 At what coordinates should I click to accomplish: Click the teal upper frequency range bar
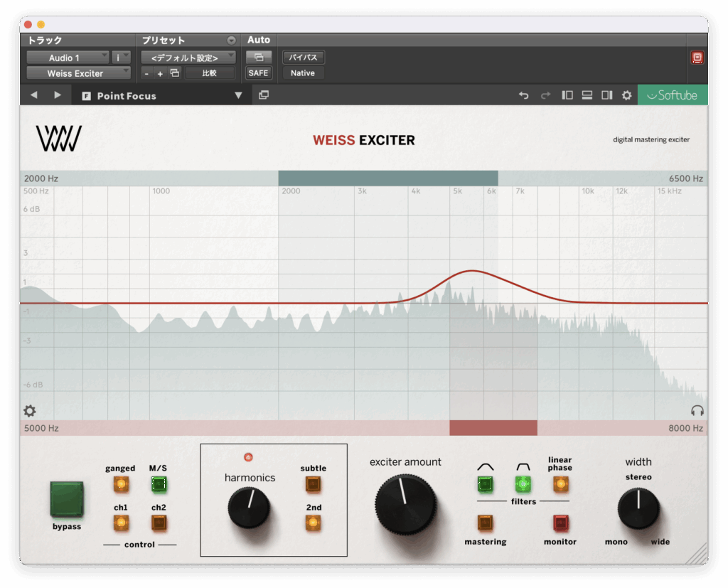coord(388,178)
